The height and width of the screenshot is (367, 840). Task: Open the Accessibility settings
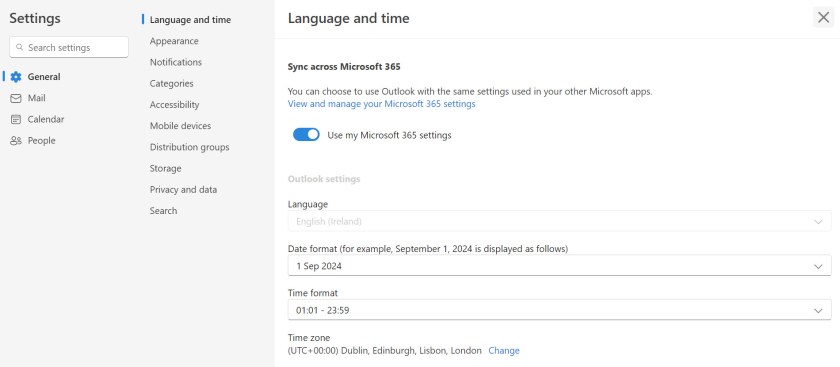(x=174, y=104)
